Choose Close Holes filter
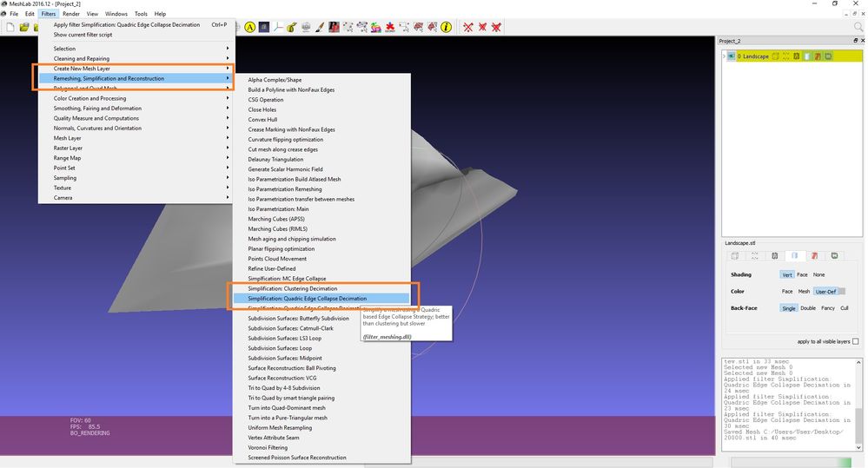 321,109
